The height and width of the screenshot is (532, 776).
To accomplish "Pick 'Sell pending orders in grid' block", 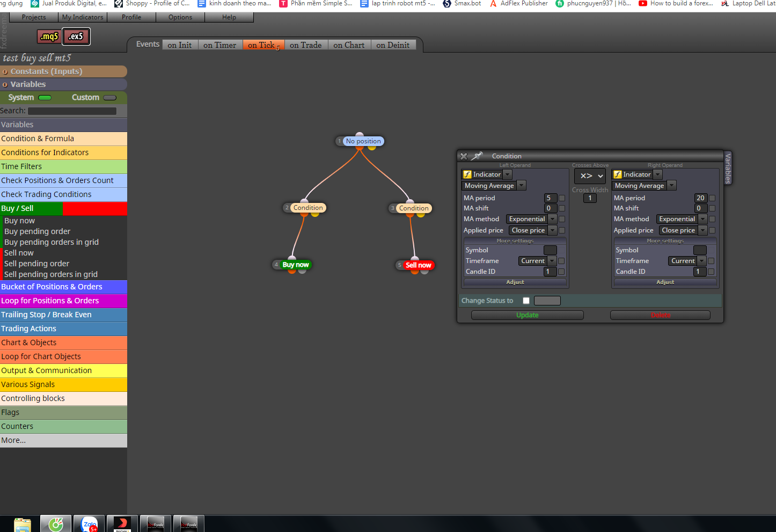I will point(51,274).
